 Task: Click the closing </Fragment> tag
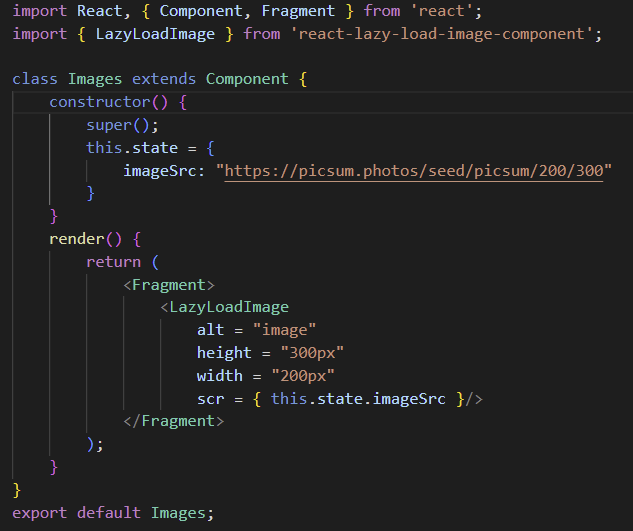[x=174, y=421]
